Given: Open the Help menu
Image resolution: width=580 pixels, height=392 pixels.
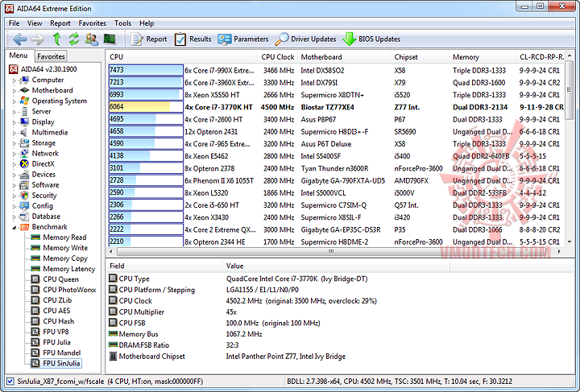Looking at the screenshot, I should click(147, 23).
